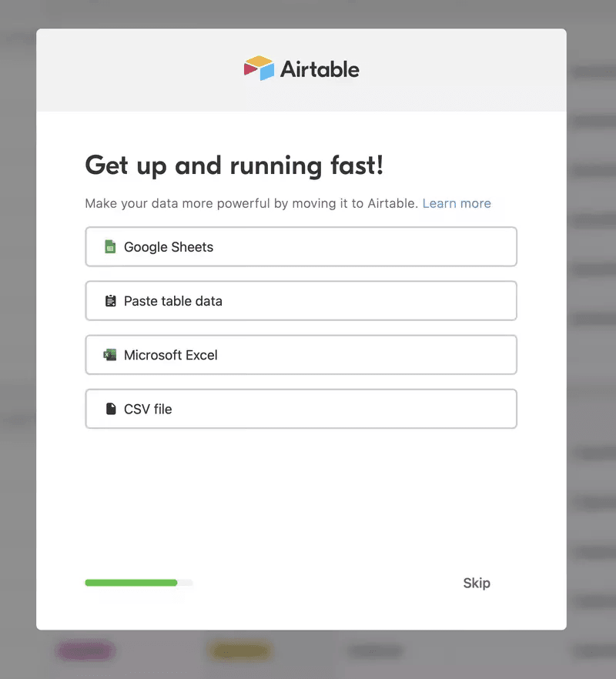616x679 pixels.
Task: Click the blurred yellow tag behind the dialog
Action: pyautogui.click(x=239, y=651)
